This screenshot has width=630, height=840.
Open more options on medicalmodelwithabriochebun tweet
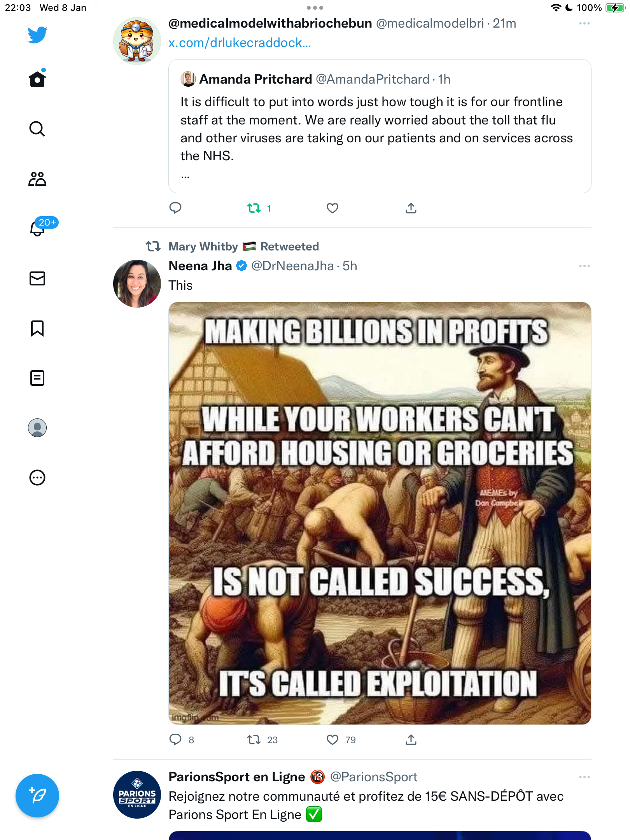[x=584, y=23]
